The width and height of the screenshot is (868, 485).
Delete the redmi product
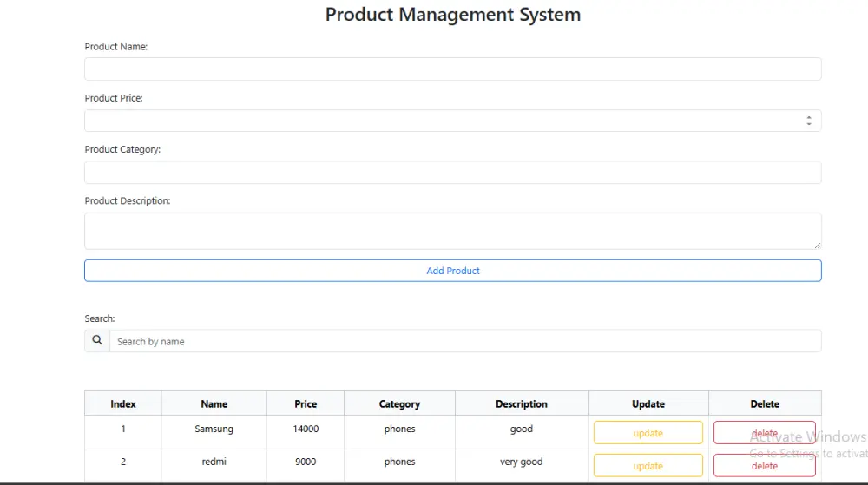(764, 466)
